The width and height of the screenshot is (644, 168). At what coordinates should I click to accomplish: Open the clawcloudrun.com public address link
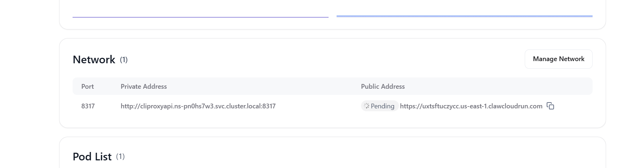pos(471,106)
